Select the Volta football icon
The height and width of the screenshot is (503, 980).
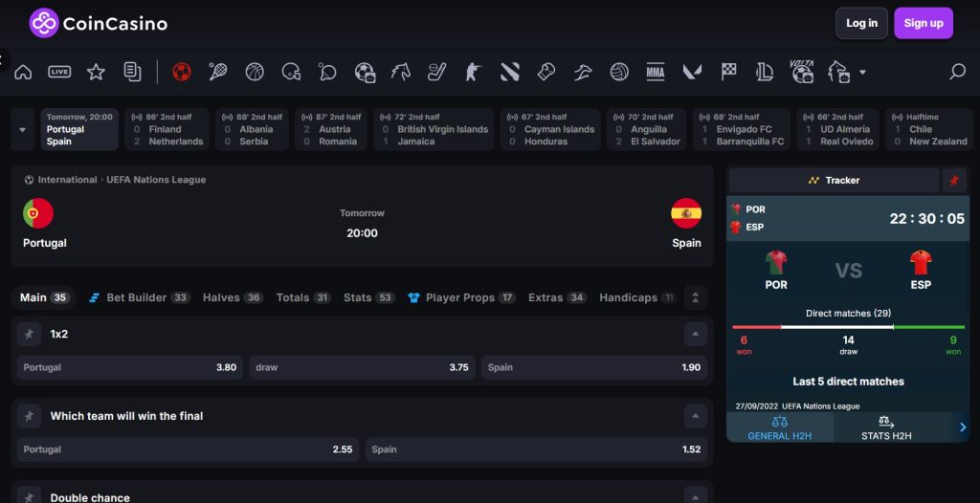(802, 71)
